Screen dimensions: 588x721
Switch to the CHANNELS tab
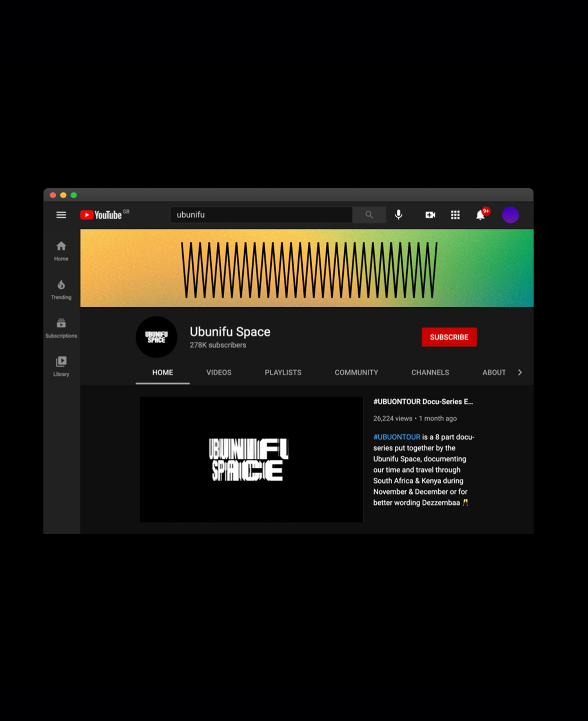coord(430,372)
